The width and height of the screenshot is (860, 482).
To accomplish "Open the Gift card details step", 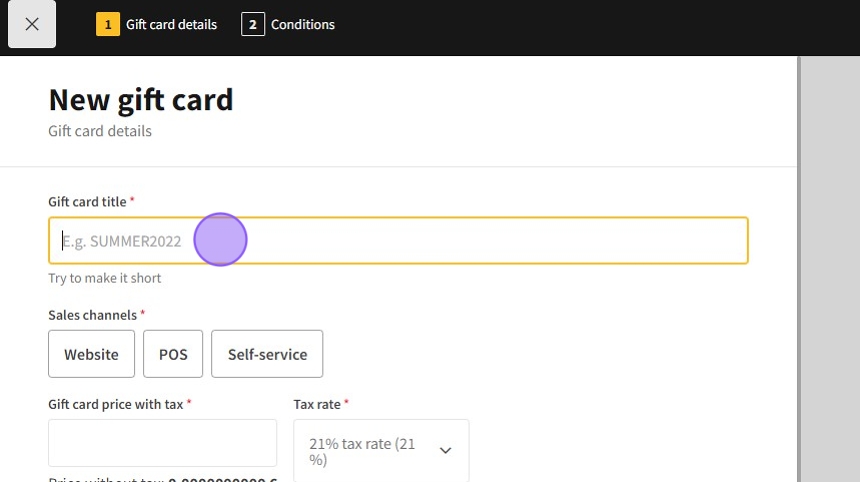I will tap(171, 24).
